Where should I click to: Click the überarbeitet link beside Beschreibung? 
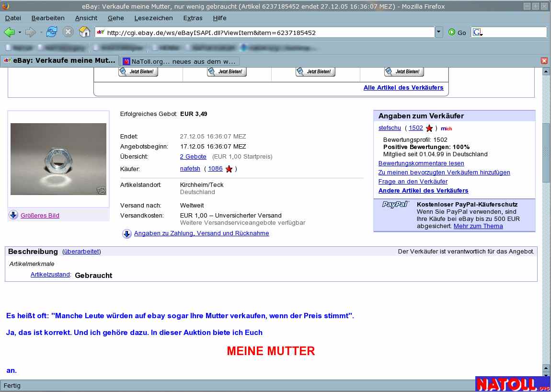point(81,252)
